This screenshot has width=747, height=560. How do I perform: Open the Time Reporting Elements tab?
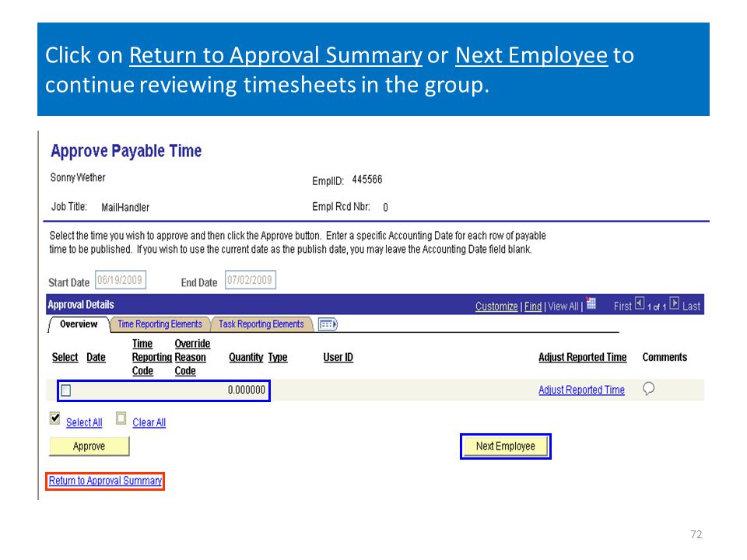(x=160, y=324)
